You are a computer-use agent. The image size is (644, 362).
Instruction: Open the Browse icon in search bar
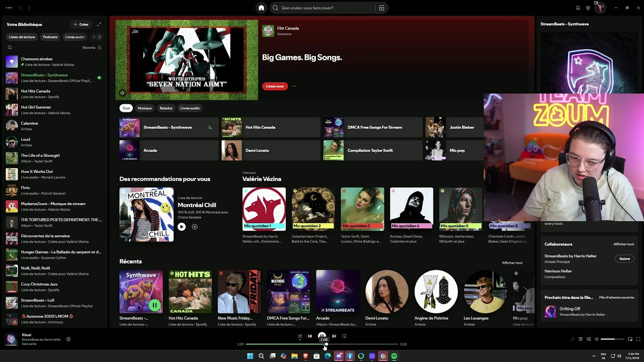tap(381, 8)
